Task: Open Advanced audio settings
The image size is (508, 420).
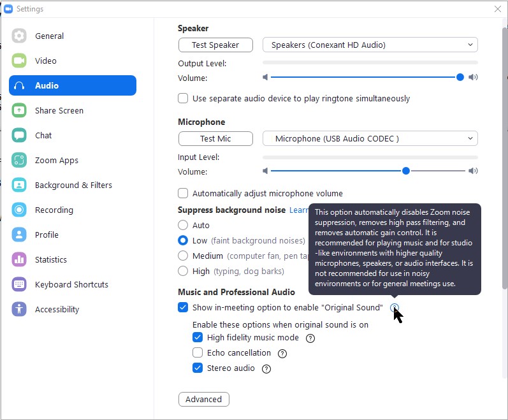Action: coord(204,399)
